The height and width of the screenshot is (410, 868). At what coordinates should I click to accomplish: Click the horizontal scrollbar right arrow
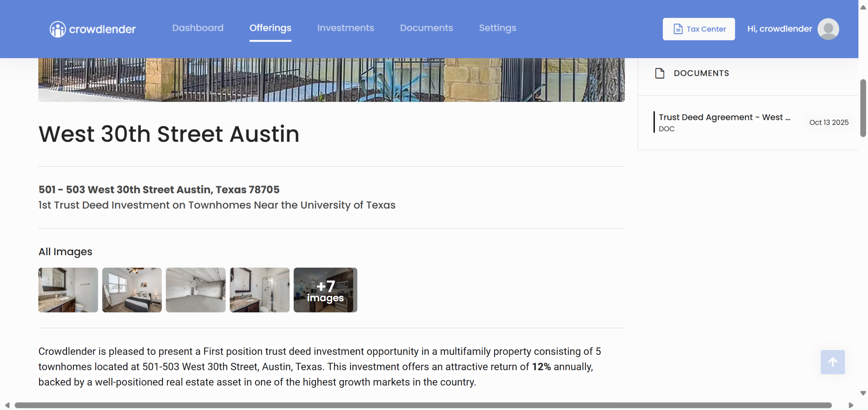(851, 405)
